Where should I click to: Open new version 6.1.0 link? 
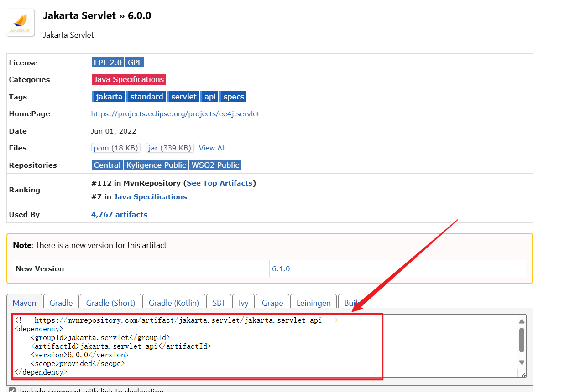click(281, 268)
